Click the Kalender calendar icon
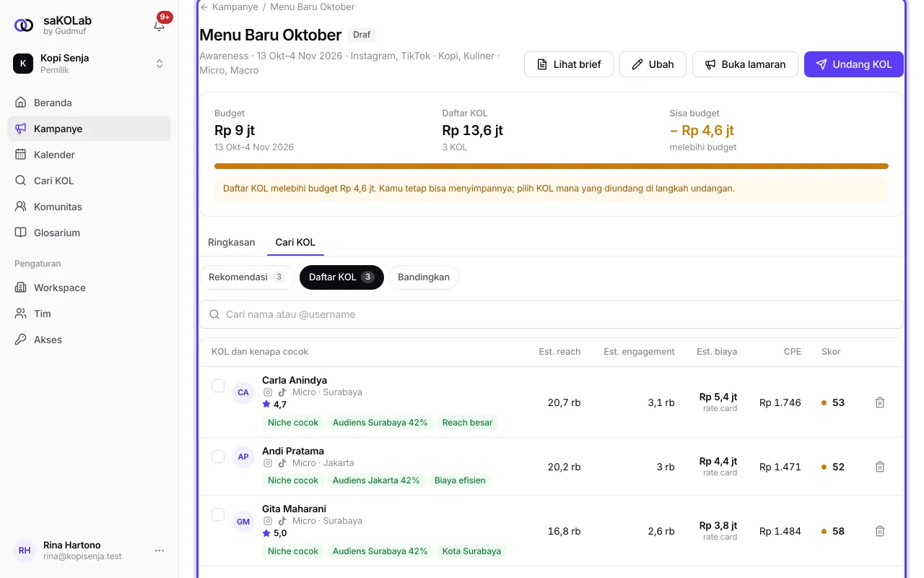 (x=21, y=155)
